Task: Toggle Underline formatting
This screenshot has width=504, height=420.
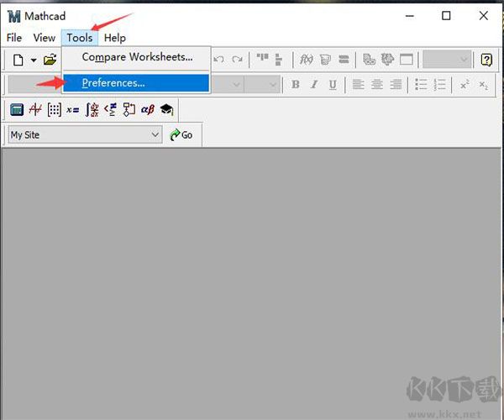Action: 333,85
